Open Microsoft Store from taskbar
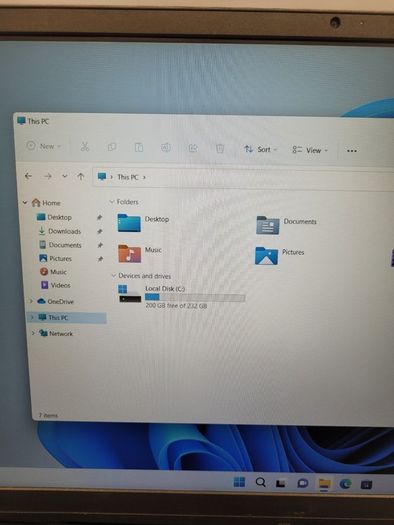This screenshot has height=525, width=394. pyautogui.click(x=366, y=484)
